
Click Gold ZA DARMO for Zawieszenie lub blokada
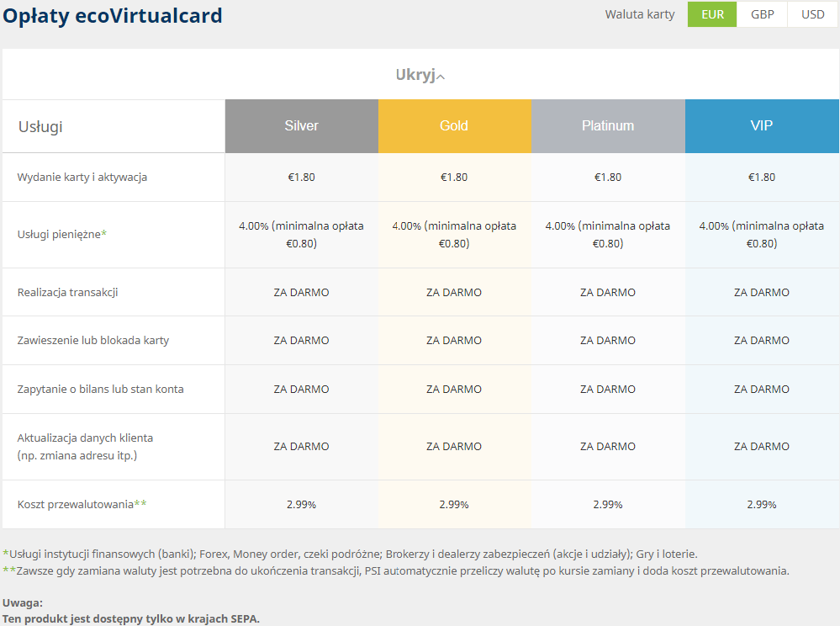click(454, 341)
